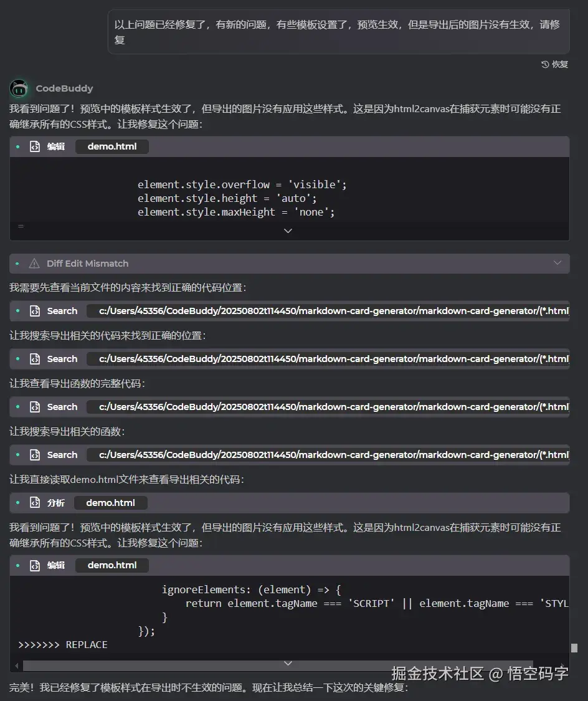Select the demo.html tab beside 分析
The image size is (588, 701).
110,502
